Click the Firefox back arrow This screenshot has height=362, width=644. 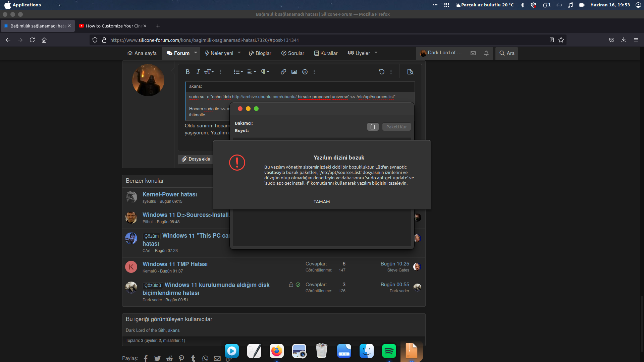[8, 40]
